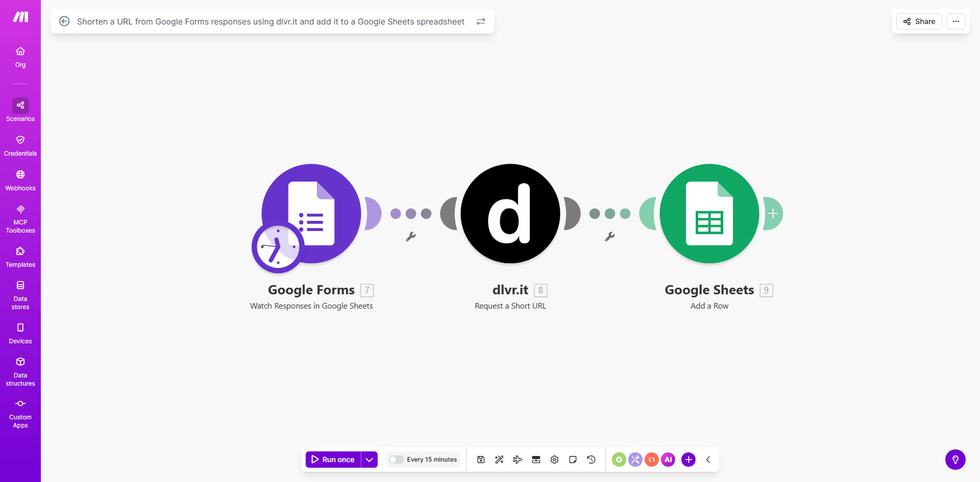Open the AI tools button
This screenshot has width=980, height=482.
click(668, 460)
